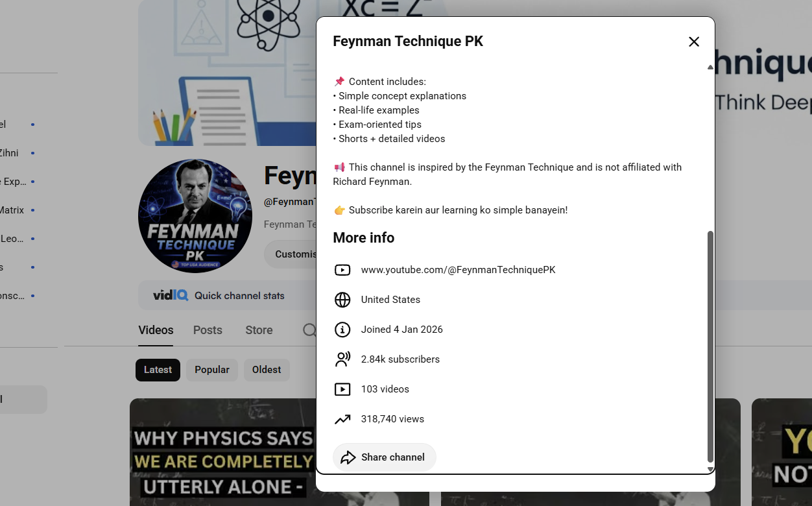Click the Subscribe karein aur learning line
812x506 pixels.
(x=451, y=210)
